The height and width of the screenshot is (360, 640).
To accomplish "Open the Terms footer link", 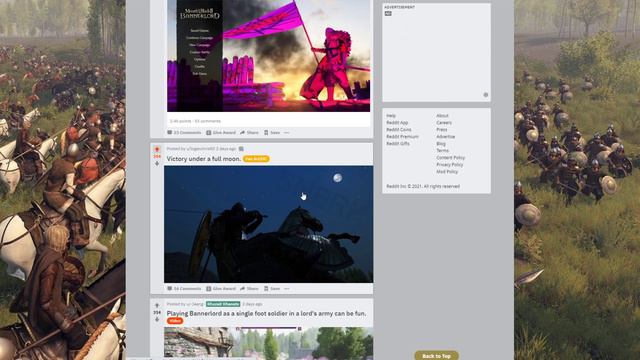I will coord(442,150).
